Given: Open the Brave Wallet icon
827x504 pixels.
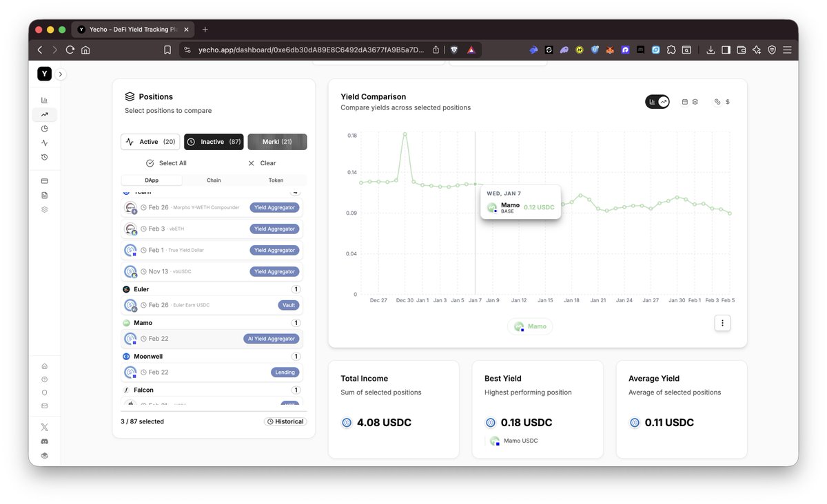Looking at the screenshot, I should (742, 50).
